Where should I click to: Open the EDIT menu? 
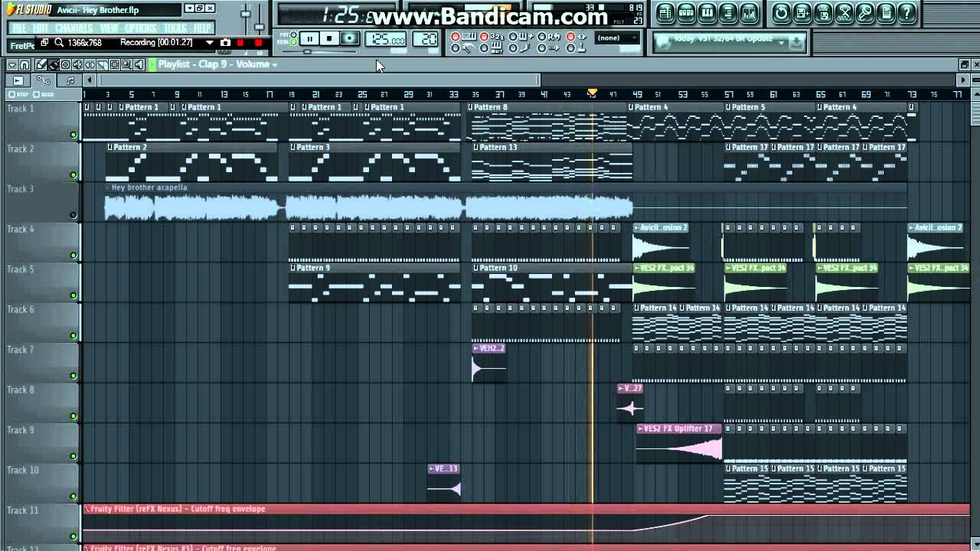[41, 28]
